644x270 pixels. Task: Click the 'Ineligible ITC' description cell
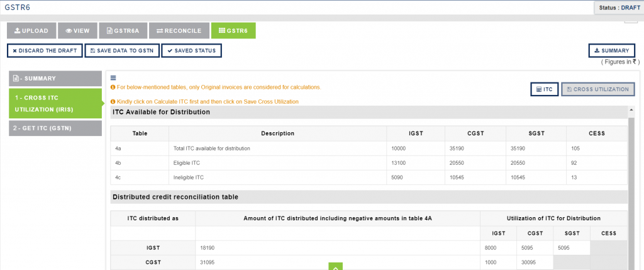277,177
